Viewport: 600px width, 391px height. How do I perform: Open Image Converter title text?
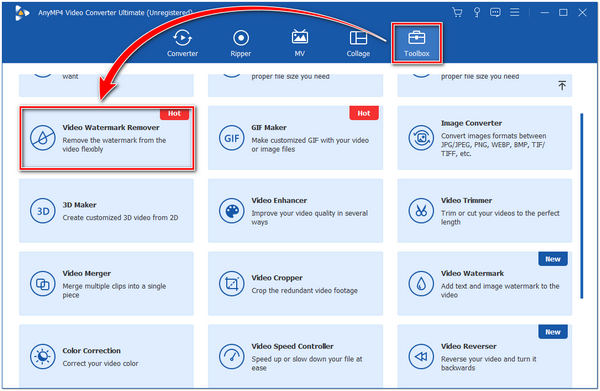click(471, 123)
